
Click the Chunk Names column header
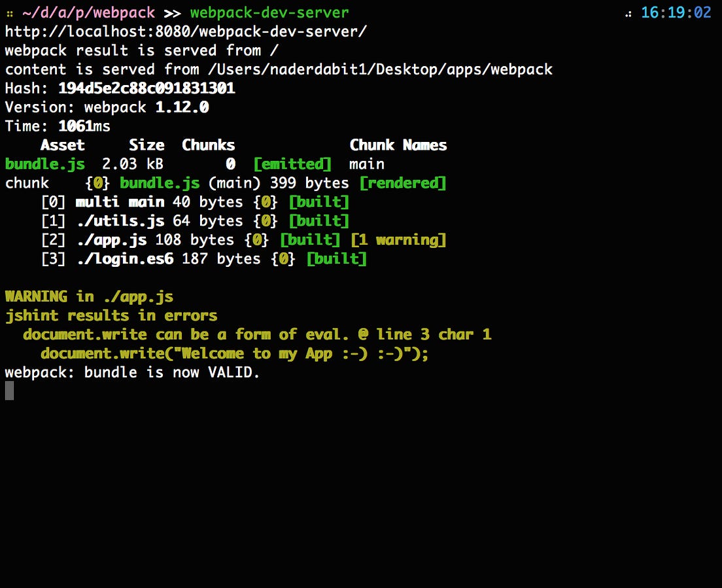click(398, 145)
